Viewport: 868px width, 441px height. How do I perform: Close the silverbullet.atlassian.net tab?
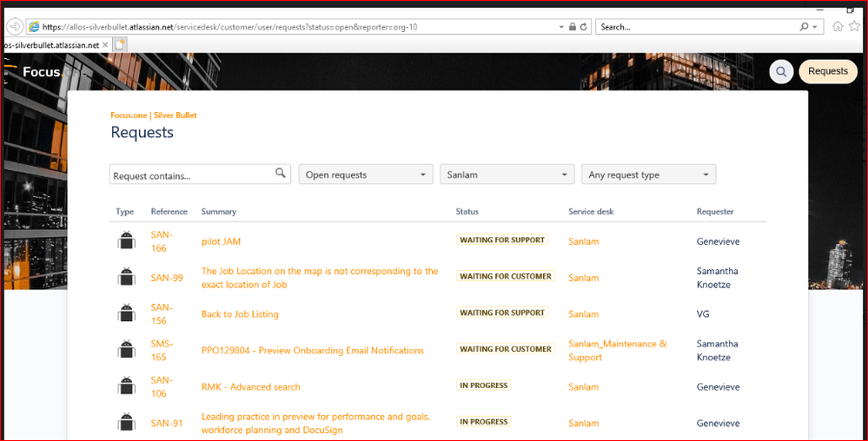[x=105, y=45]
